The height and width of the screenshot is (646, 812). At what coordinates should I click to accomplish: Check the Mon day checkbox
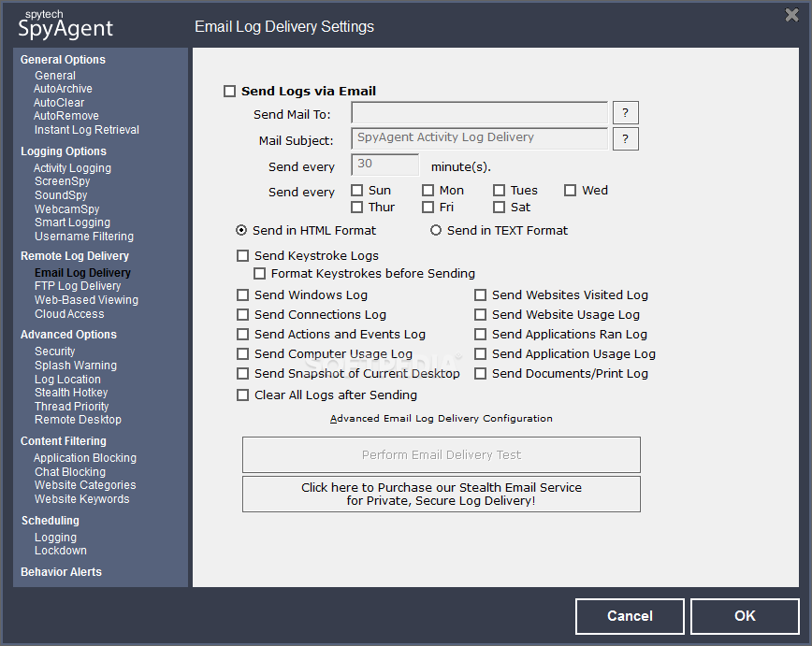[428, 191]
